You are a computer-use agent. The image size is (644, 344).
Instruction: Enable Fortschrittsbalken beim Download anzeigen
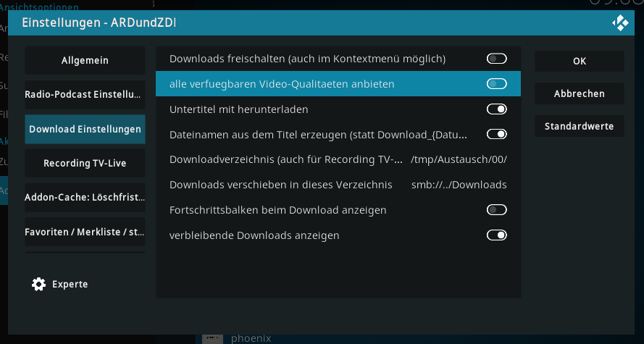[496, 210]
